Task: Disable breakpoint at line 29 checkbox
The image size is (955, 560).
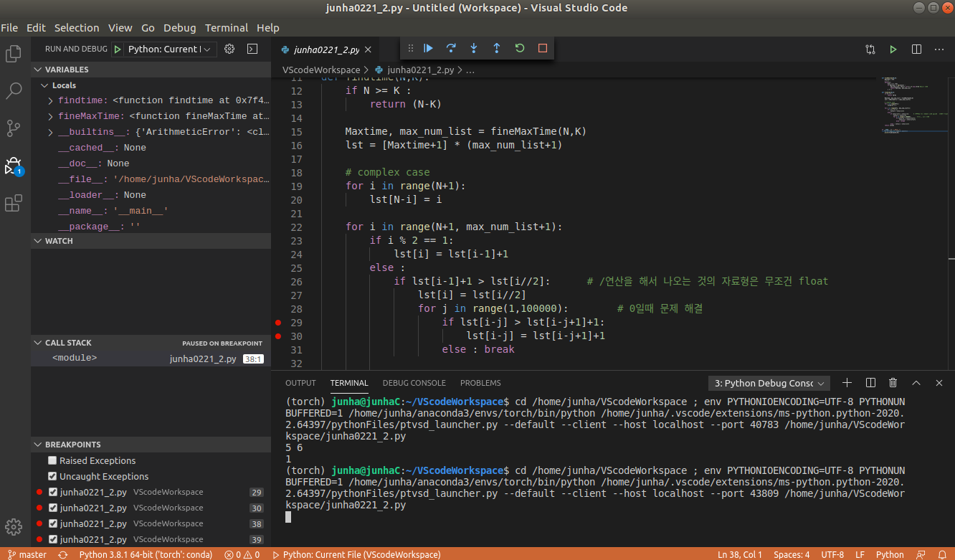Action: [52, 492]
